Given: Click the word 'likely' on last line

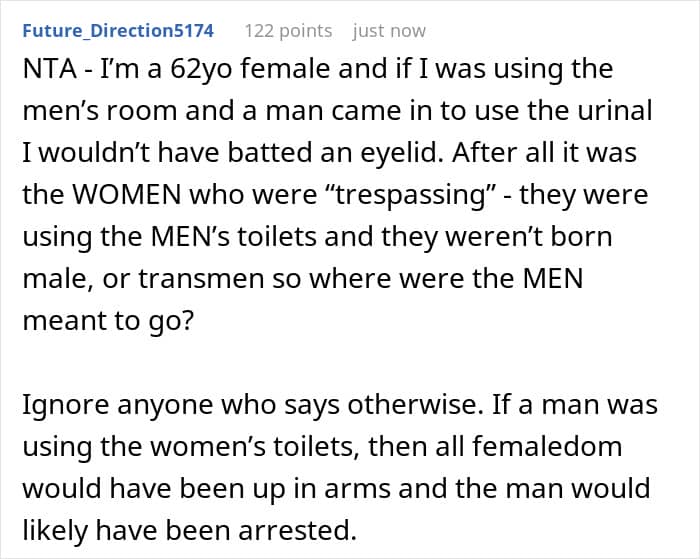Looking at the screenshot, I should tap(55, 531).
